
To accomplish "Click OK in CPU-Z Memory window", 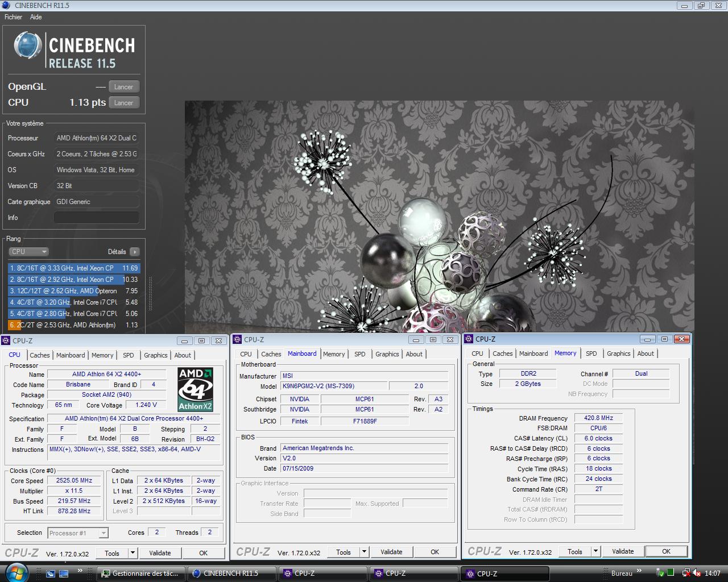I will [666, 551].
